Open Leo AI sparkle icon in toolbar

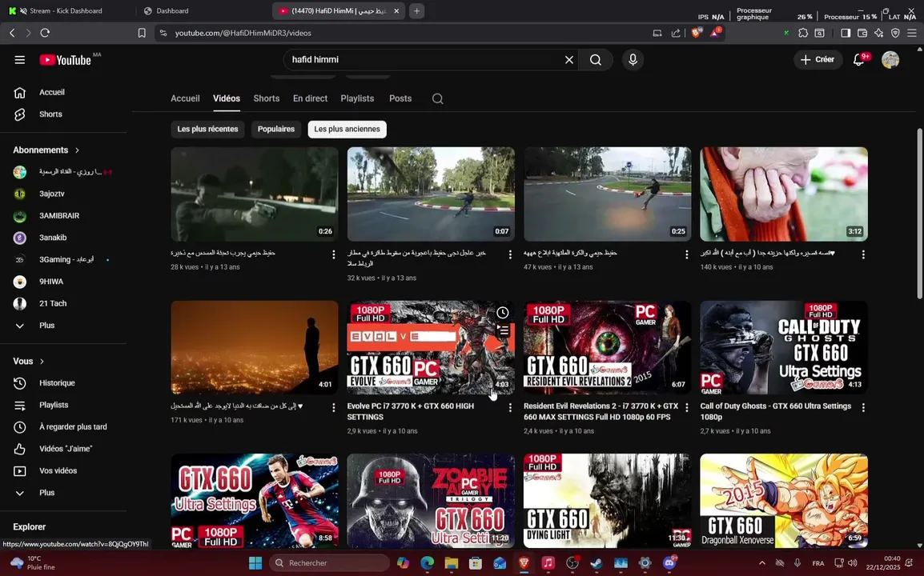pyautogui.click(x=878, y=33)
